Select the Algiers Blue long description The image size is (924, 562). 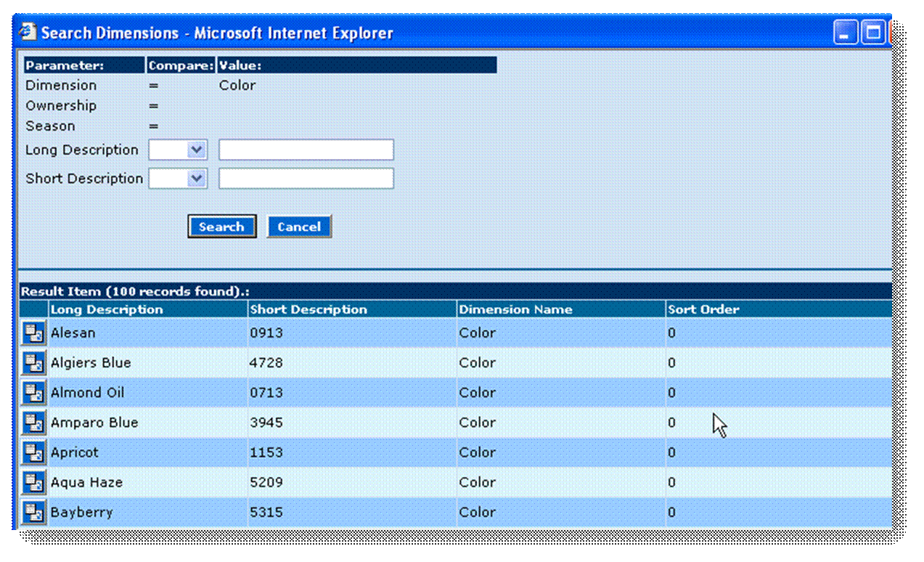[91, 363]
